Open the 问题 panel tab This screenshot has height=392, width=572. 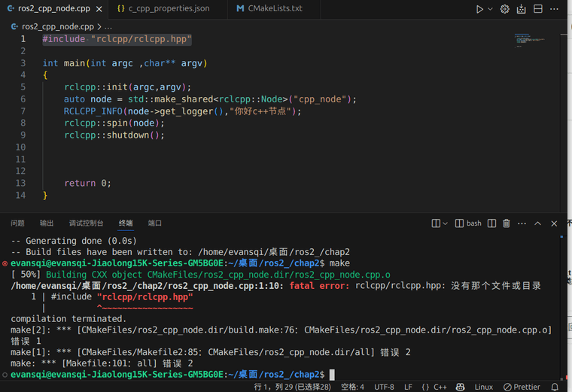click(17, 223)
